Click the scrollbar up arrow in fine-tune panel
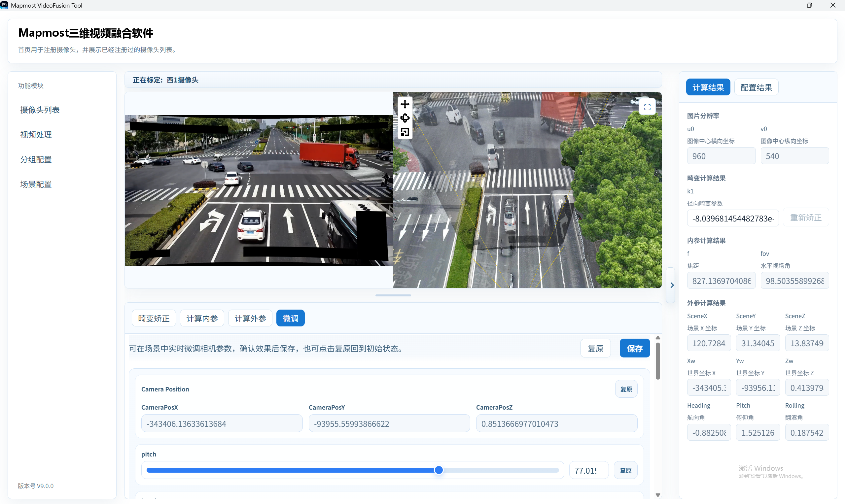The width and height of the screenshot is (845, 504). (658, 338)
